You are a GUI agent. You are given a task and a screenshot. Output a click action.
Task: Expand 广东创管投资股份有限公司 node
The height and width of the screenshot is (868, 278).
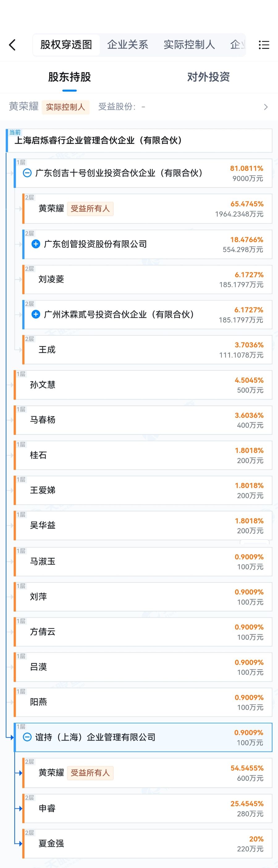pos(36,244)
